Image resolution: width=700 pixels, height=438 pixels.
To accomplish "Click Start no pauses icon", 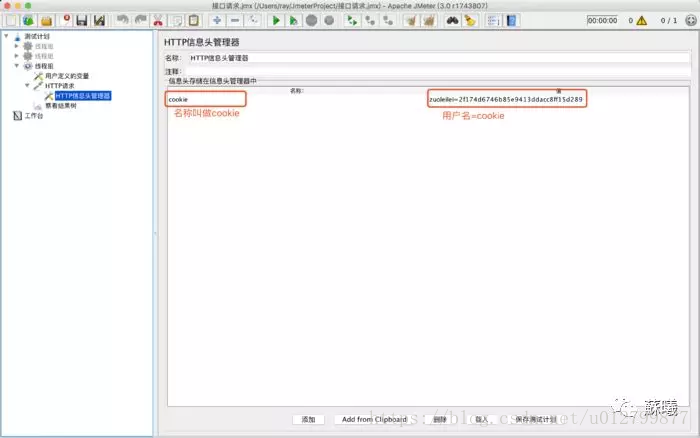I will point(293,21).
